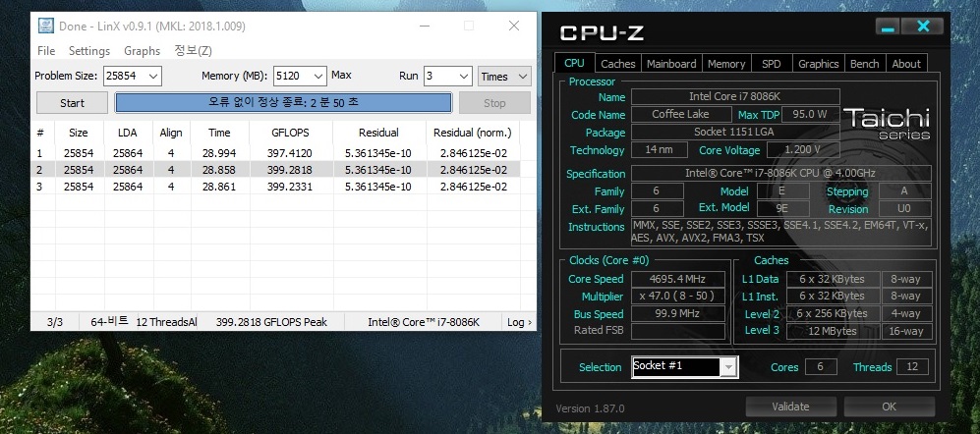Click the Align column header
The image size is (980, 434).
(x=171, y=133)
